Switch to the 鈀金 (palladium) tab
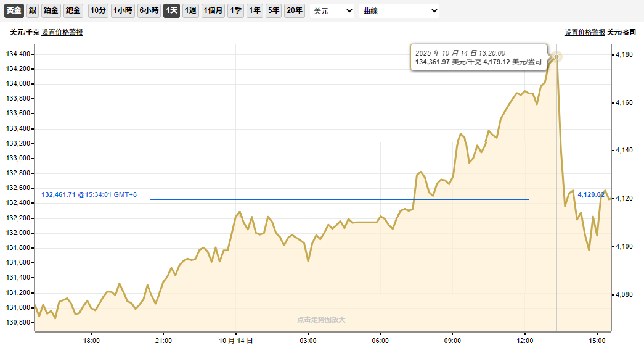Screen dimensions: 644x348 [73, 10]
